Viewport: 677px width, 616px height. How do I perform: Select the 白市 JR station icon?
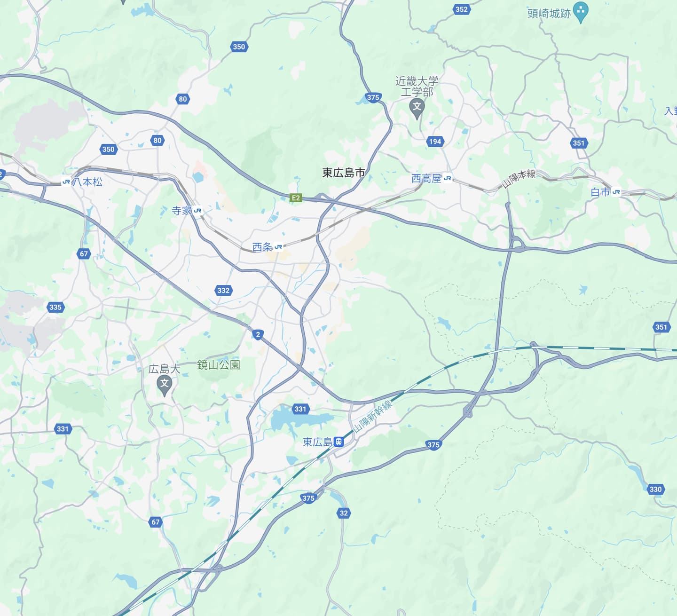coord(616,192)
